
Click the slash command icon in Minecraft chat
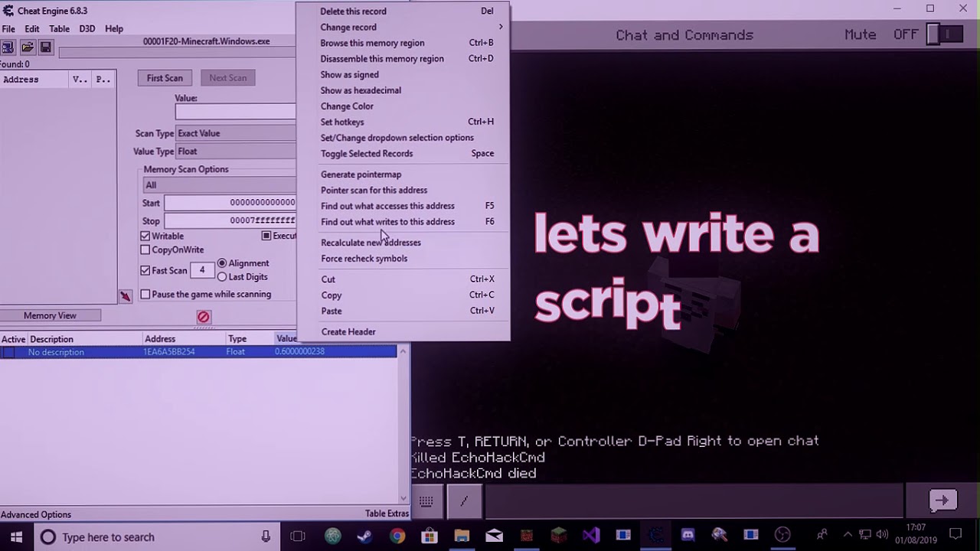point(464,501)
